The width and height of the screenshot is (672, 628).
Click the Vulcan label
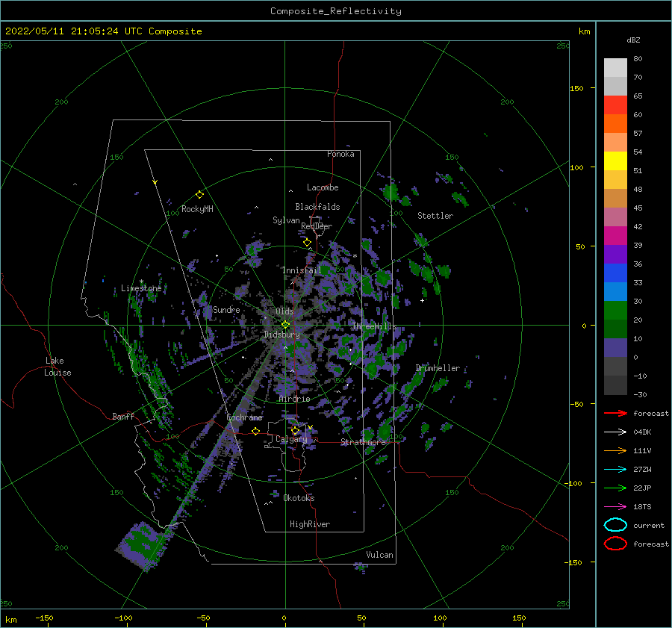click(x=380, y=555)
